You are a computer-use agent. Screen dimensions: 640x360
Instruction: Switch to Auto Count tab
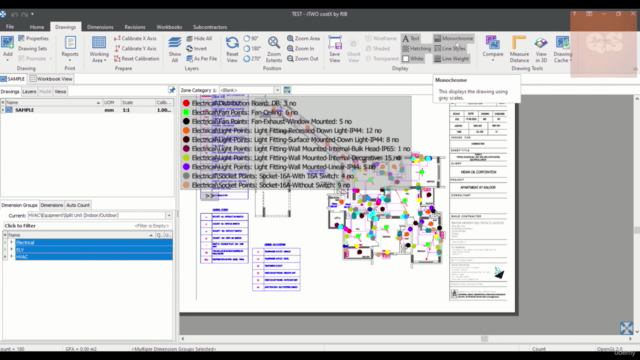tap(78, 205)
